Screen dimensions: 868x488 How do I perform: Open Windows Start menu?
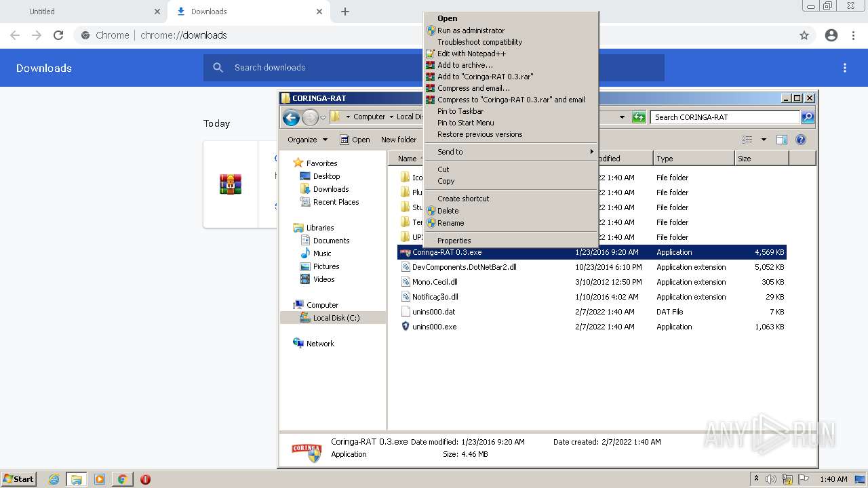[x=18, y=479]
